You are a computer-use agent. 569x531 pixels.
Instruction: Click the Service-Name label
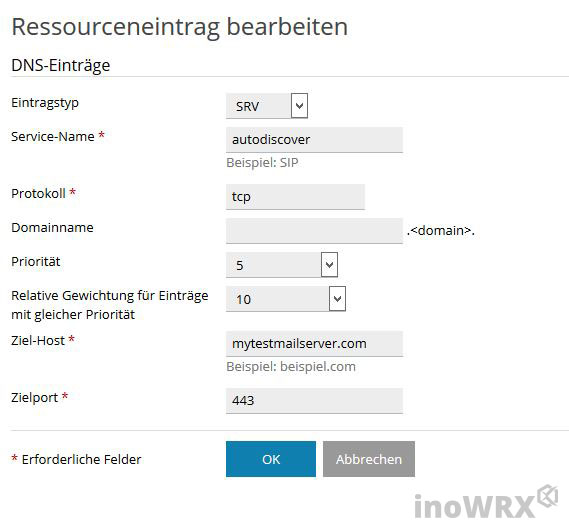point(53,136)
